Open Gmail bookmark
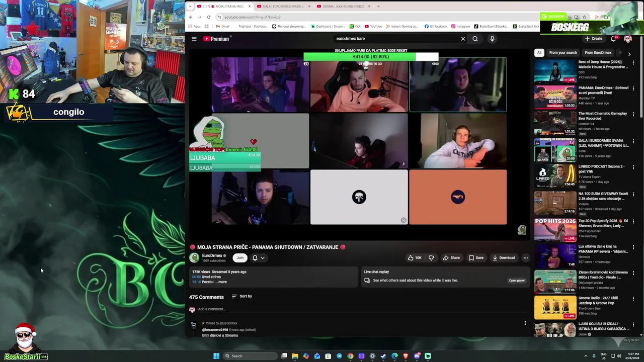This screenshot has height=362, width=644. [x=222, y=26]
